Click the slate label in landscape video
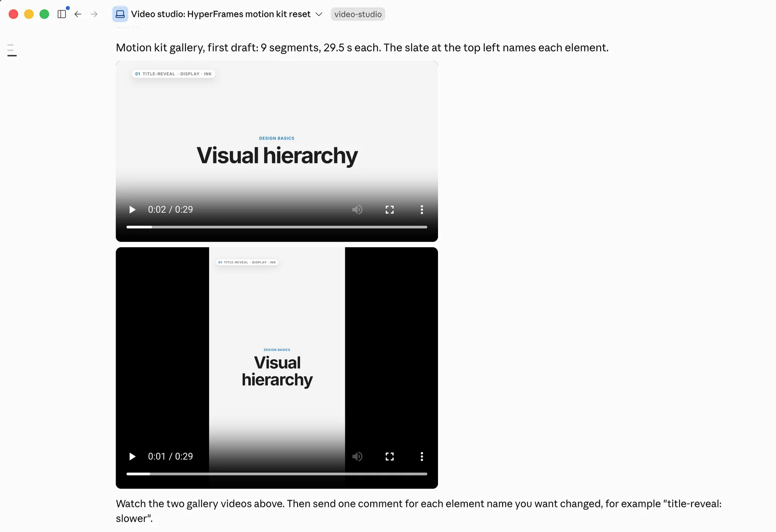Image resolution: width=776 pixels, height=532 pixels. (x=174, y=74)
